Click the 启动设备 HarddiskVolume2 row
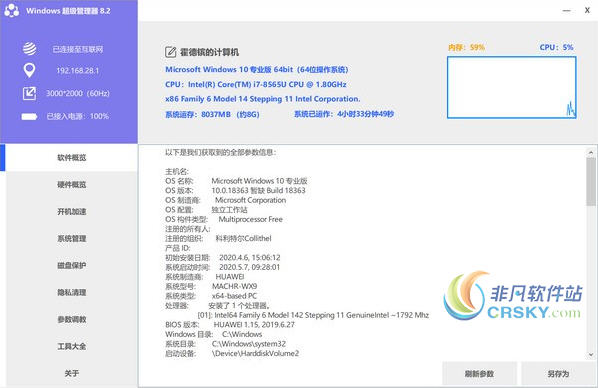The width and height of the screenshot is (598, 388). point(232,353)
